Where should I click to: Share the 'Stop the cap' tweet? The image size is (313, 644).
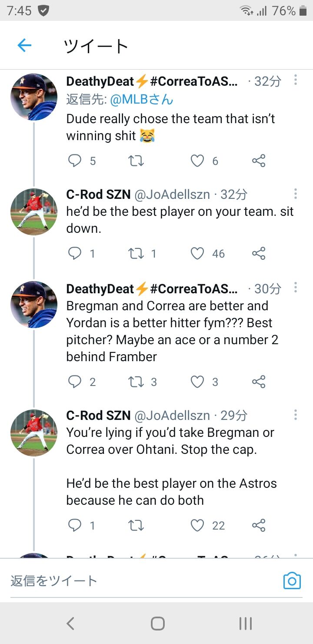point(259,525)
